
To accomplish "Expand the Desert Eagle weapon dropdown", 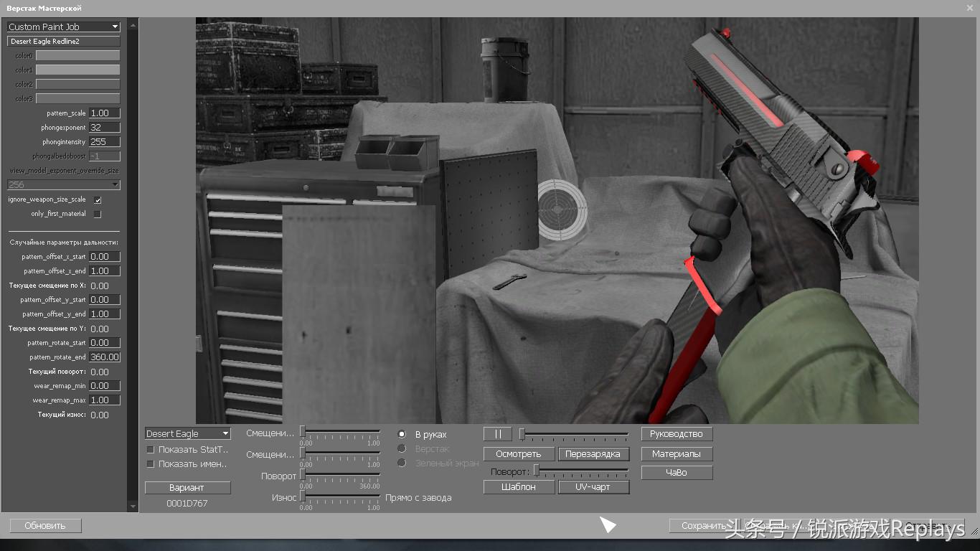I will tap(187, 433).
